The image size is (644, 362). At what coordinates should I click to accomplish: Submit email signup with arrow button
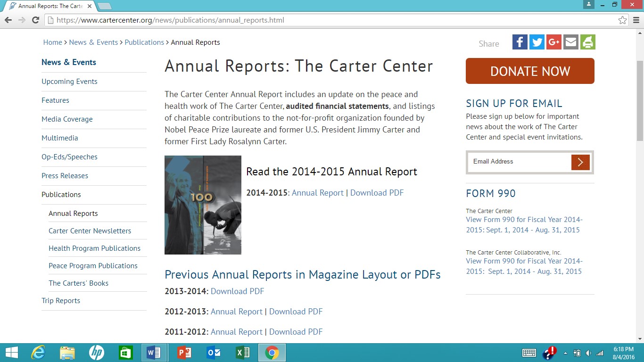[580, 162]
